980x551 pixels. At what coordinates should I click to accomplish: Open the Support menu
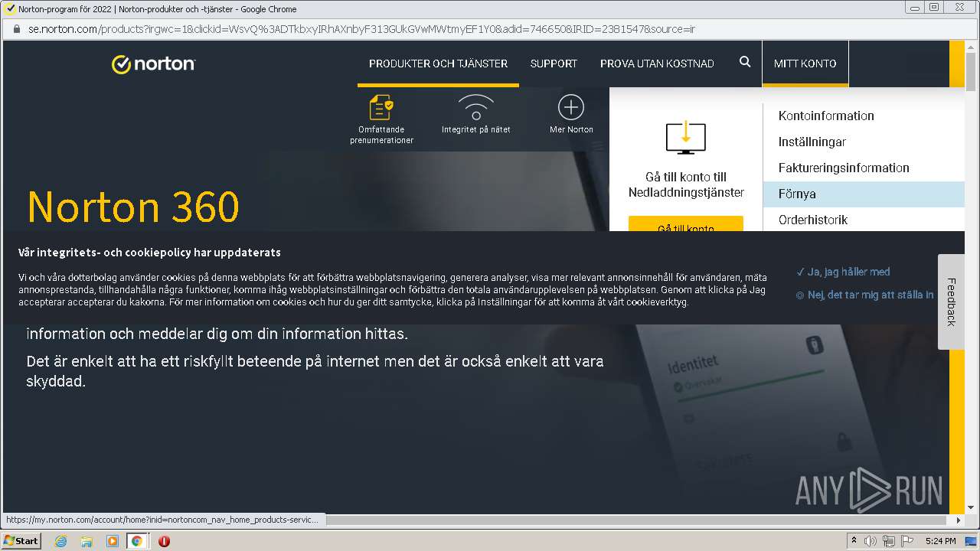[x=554, y=64]
